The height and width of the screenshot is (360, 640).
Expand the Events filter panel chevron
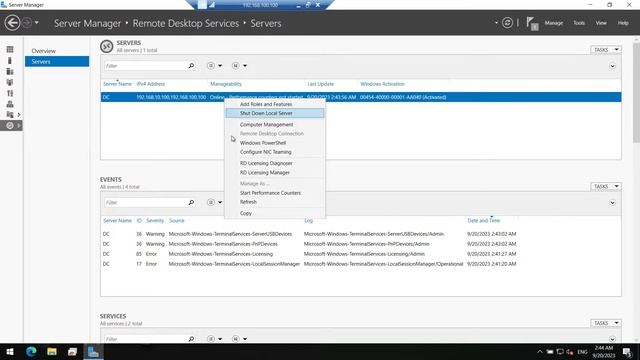[x=612, y=203]
